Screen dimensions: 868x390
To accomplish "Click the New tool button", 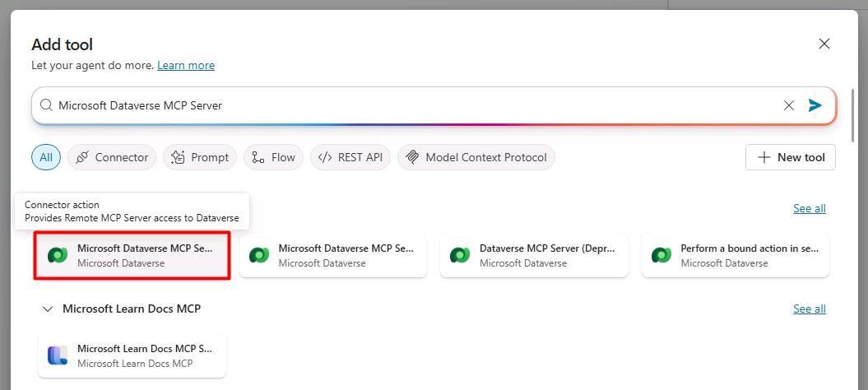I will (791, 157).
